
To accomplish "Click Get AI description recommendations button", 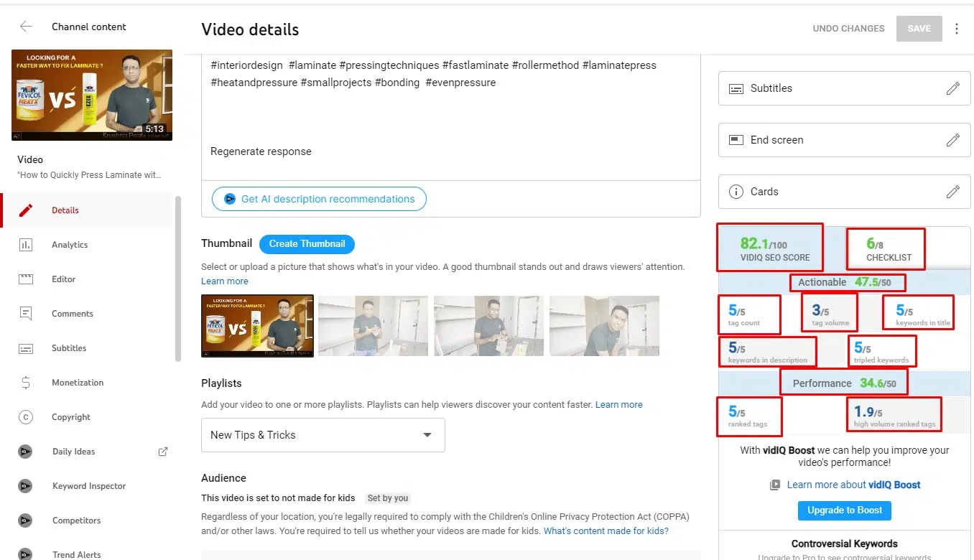I will point(319,199).
